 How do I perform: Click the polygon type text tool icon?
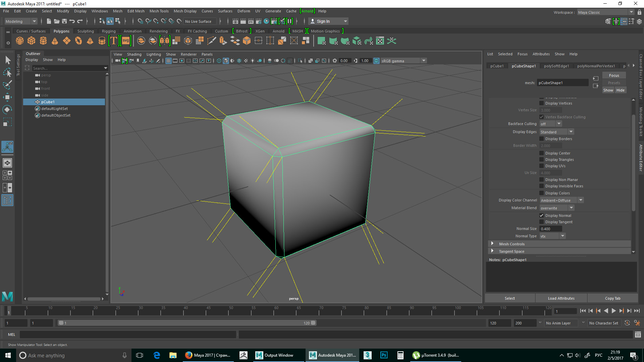[114, 41]
